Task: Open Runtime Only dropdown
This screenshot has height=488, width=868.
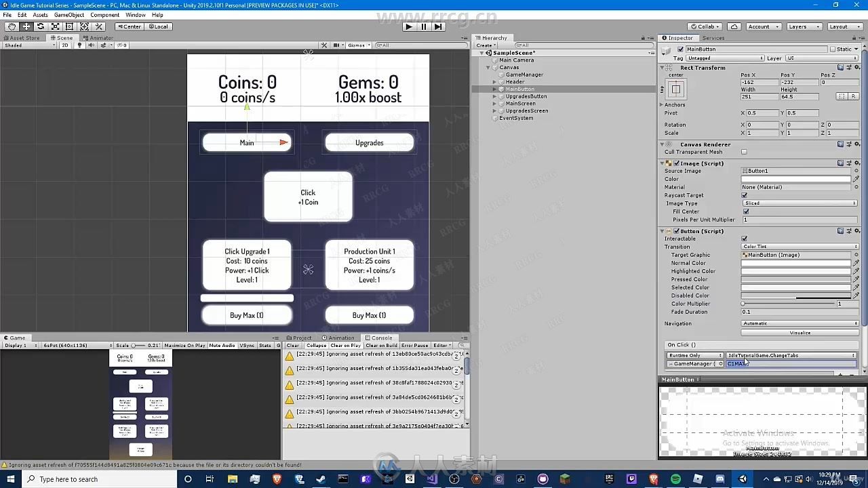Action: point(695,355)
